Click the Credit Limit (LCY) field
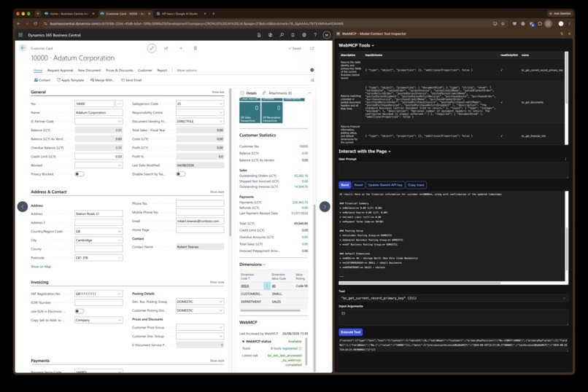The width and height of the screenshot is (588, 392). 98,157
